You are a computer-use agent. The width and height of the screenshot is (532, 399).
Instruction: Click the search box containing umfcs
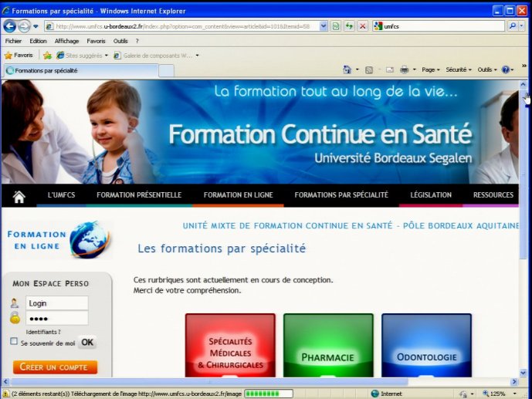[x=439, y=26]
